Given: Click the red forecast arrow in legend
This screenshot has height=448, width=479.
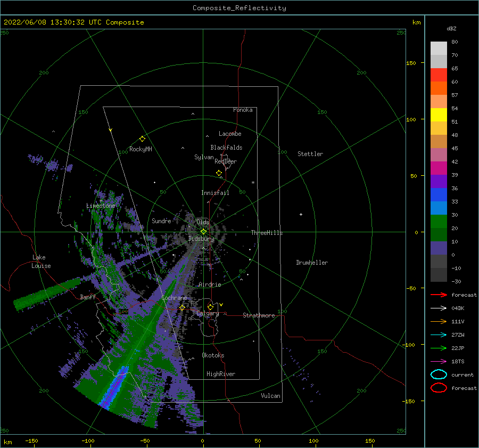Looking at the screenshot, I should 439,295.
